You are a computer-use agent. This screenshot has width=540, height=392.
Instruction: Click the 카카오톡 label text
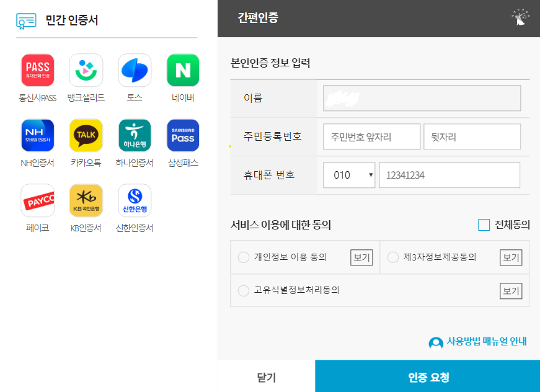point(86,163)
